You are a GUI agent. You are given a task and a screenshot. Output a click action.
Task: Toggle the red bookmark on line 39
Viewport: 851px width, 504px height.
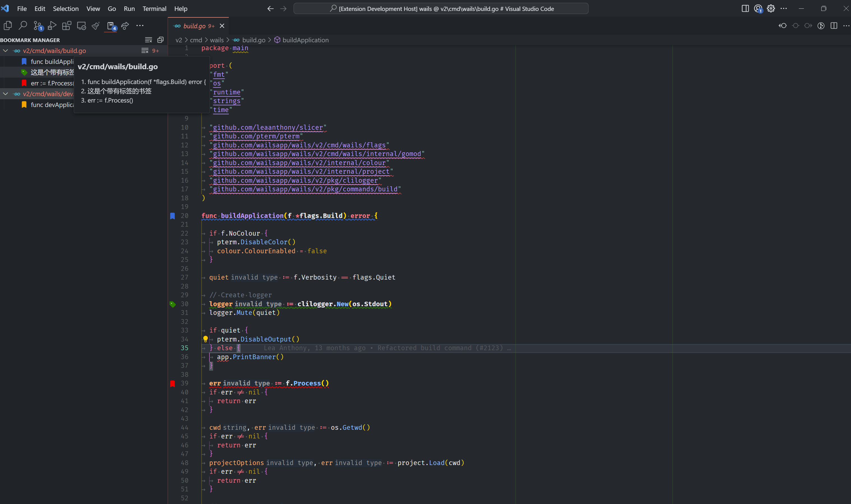pos(173,384)
